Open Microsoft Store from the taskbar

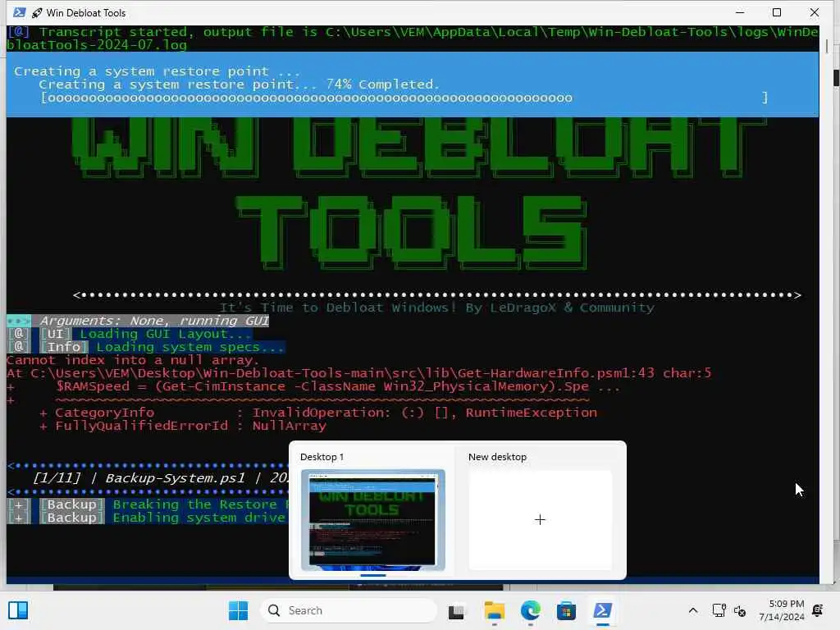[x=566, y=610]
